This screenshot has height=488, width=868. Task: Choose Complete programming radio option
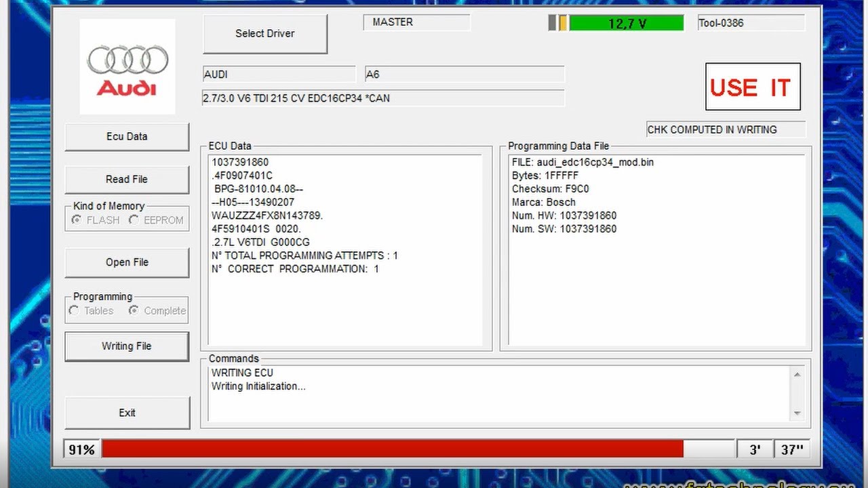pos(157,310)
